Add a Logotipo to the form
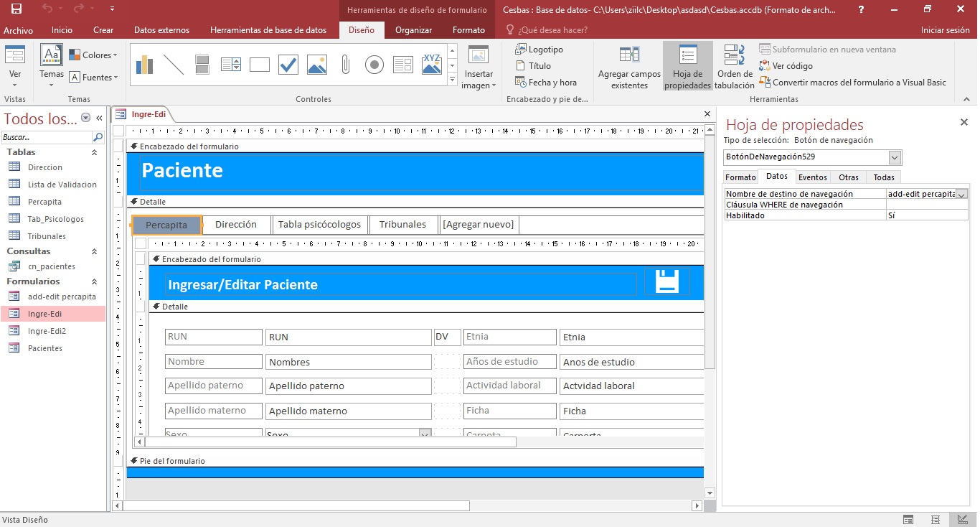The width and height of the screenshot is (980, 527). coord(540,50)
